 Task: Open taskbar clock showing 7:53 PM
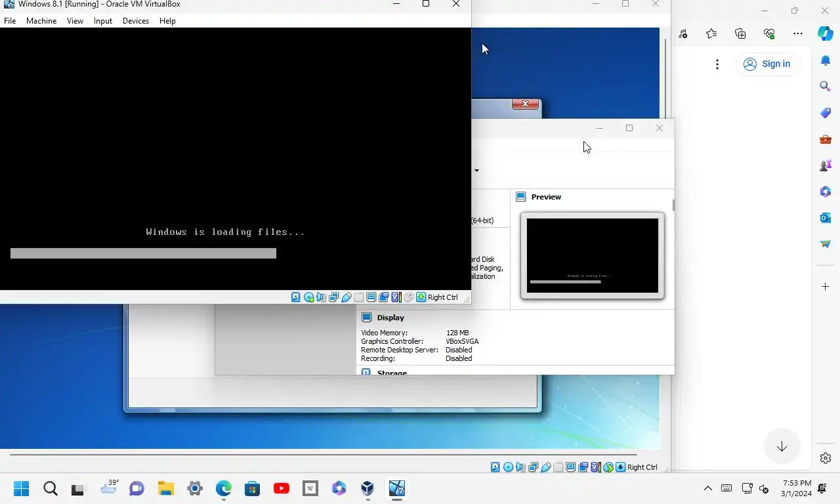click(796, 488)
